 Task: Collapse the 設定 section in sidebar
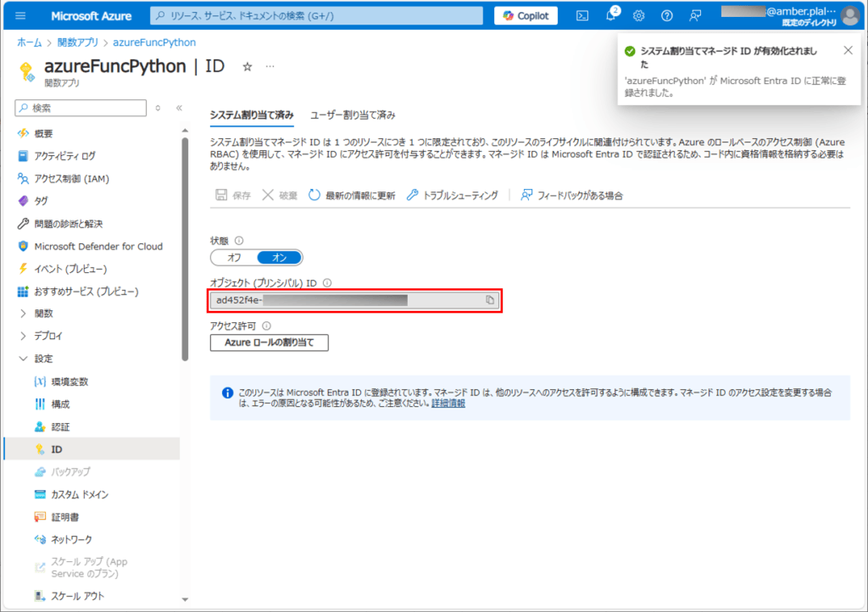pos(23,359)
